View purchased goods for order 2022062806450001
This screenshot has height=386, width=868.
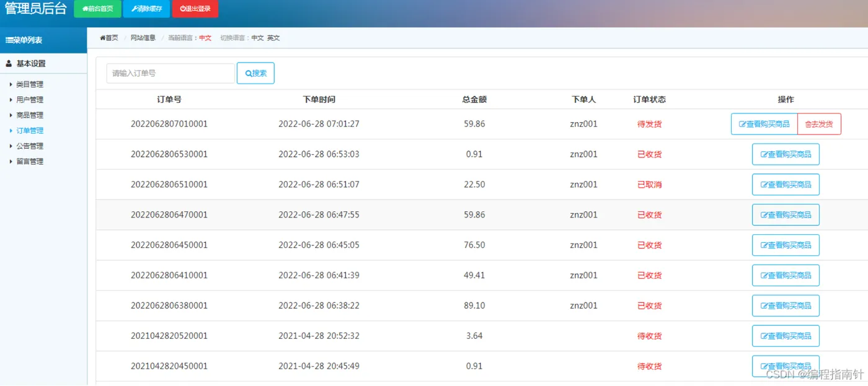click(x=786, y=245)
